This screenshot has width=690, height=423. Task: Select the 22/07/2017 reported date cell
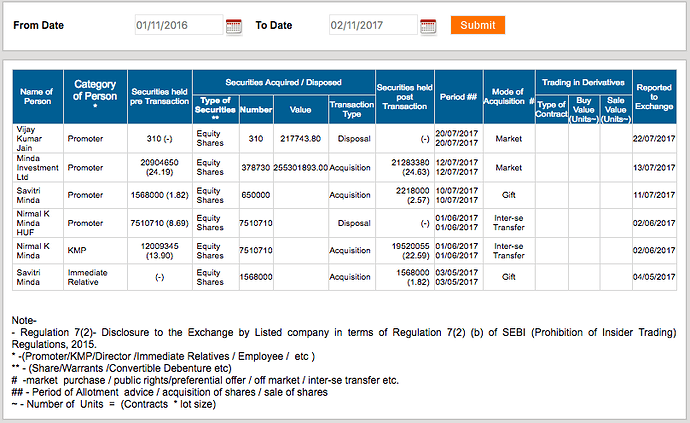[x=654, y=138]
